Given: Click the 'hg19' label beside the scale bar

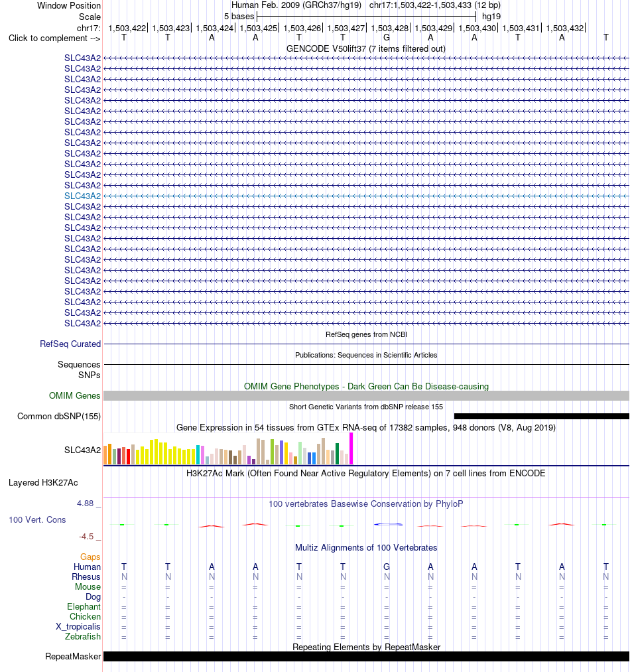Looking at the screenshot, I should 491,17.
